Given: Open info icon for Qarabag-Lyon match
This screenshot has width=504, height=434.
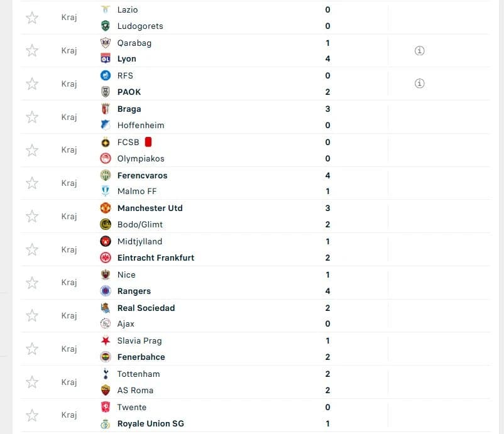Looking at the screenshot, I should [419, 50].
